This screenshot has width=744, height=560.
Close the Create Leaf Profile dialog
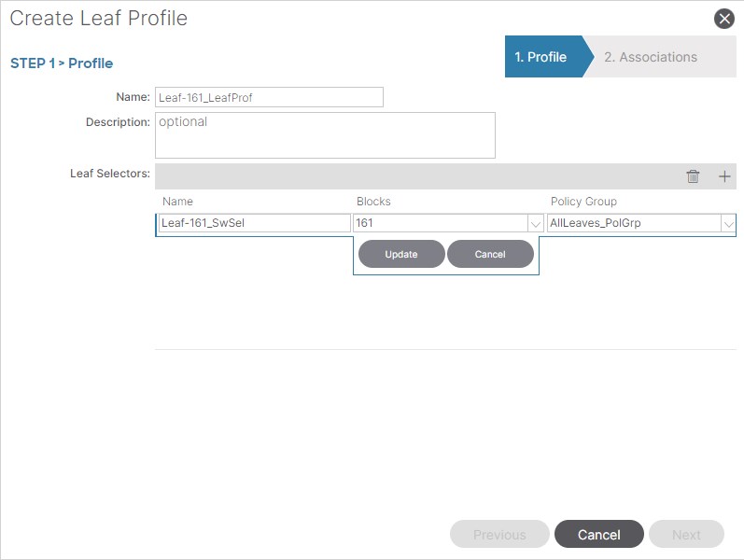[x=723, y=19]
